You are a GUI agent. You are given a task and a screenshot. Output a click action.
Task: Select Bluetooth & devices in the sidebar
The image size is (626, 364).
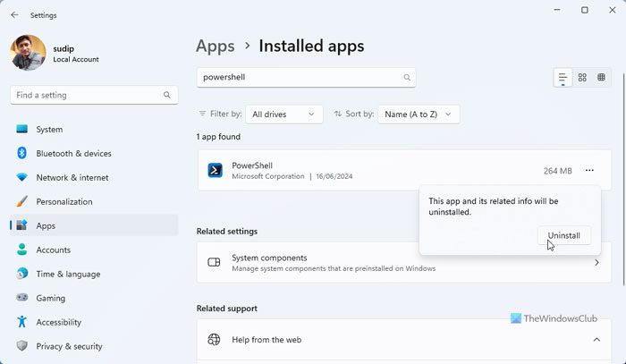(73, 154)
